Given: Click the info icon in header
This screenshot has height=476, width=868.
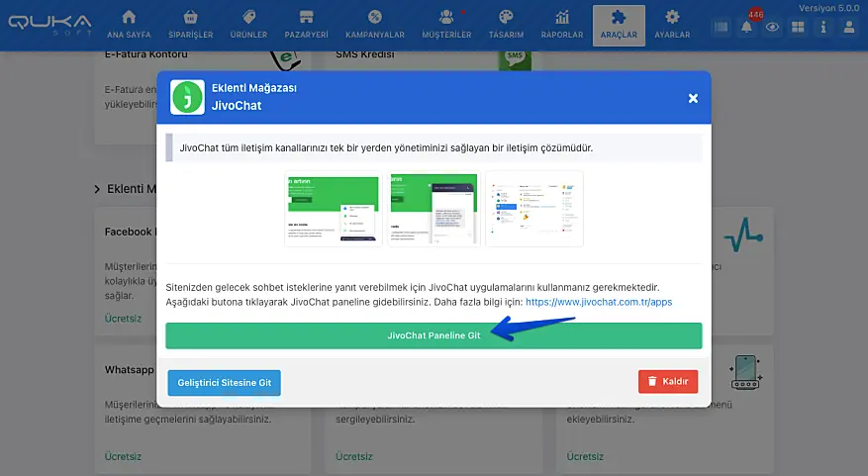Looking at the screenshot, I should pos(823,27).
